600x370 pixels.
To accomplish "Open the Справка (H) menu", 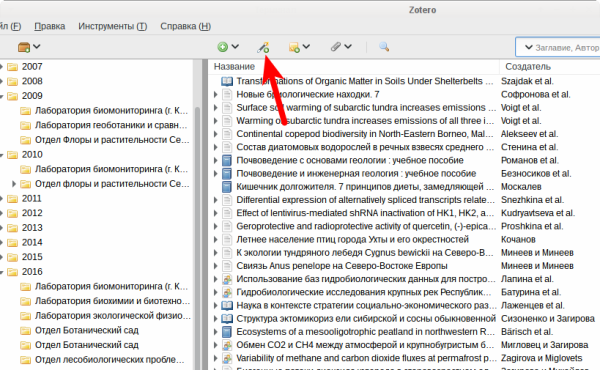I will click(186, 26).
